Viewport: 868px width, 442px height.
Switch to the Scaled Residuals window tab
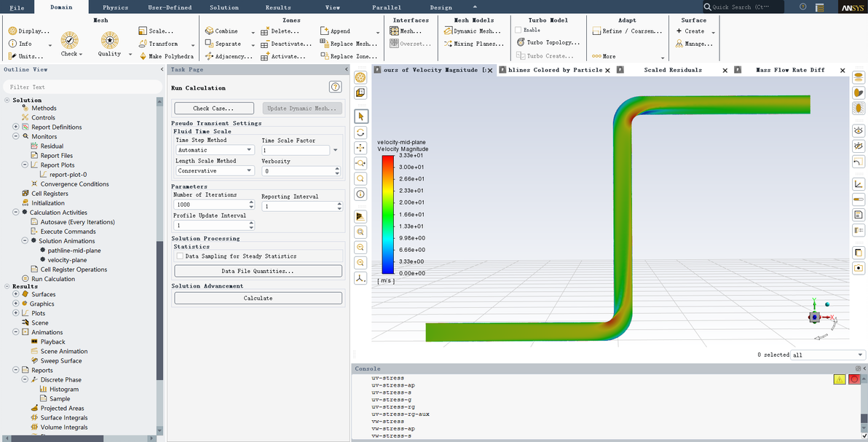point(672,70)
